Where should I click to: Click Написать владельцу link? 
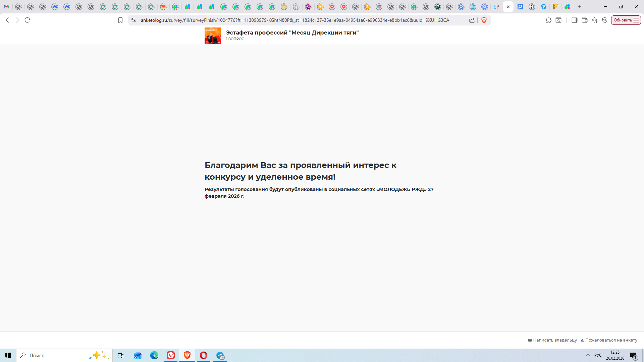(554, 340)
